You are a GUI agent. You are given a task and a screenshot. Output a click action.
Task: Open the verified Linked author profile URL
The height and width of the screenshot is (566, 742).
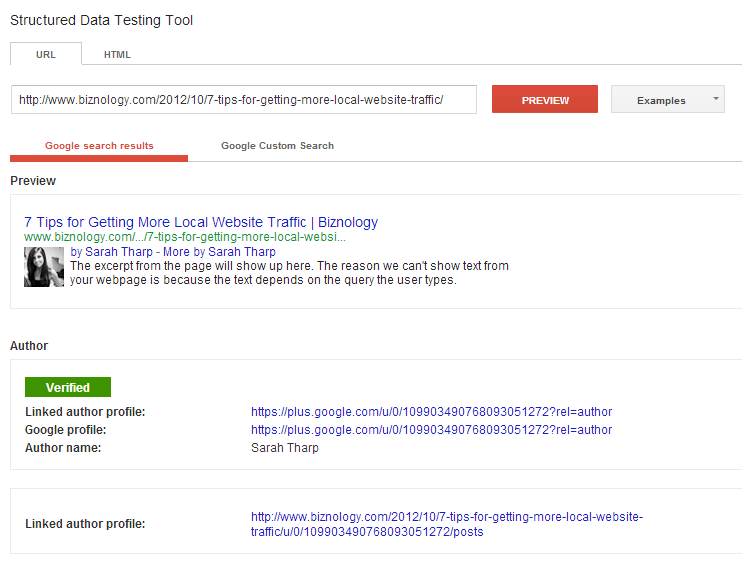[x=431, y=412]
